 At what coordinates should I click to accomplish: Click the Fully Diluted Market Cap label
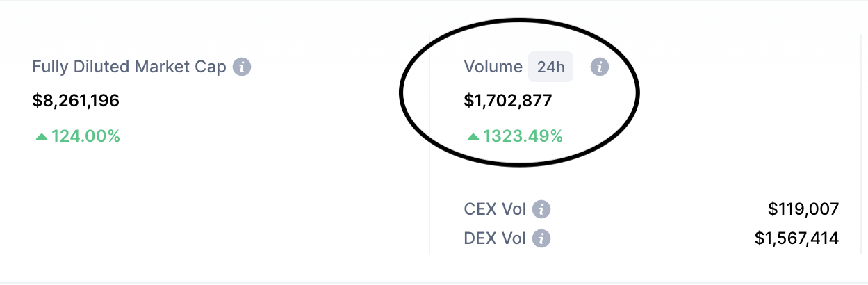point(129,67)
